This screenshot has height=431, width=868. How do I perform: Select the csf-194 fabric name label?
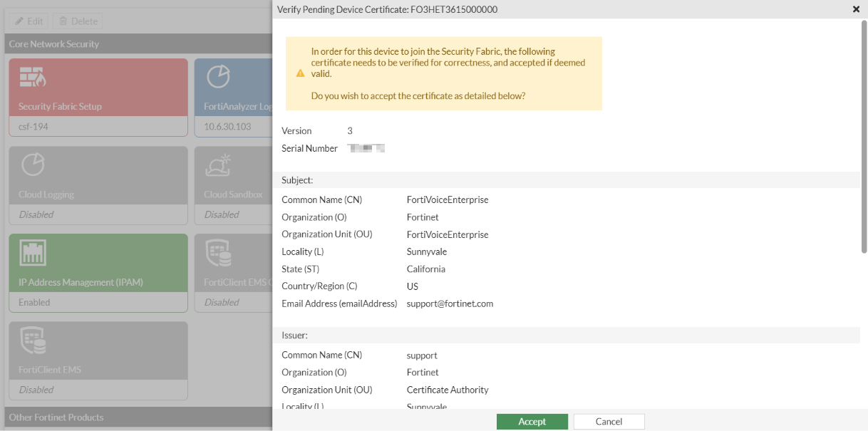(x=33, y=127)
